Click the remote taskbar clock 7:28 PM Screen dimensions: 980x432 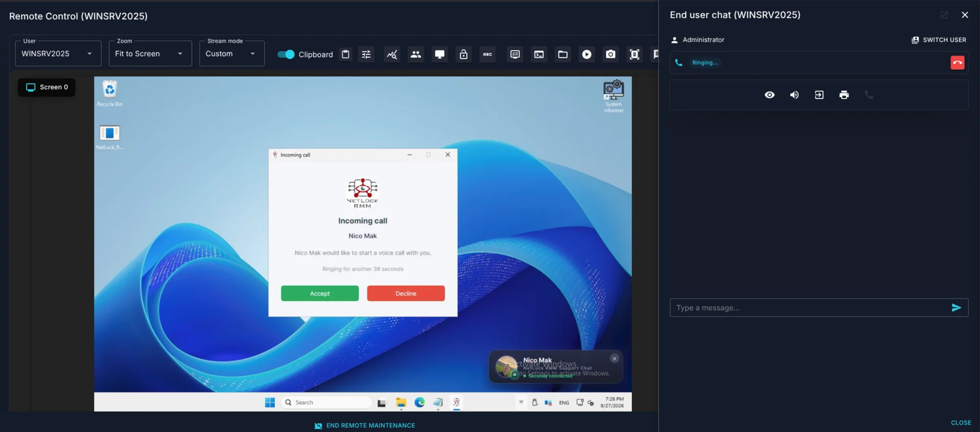[612, 402]
